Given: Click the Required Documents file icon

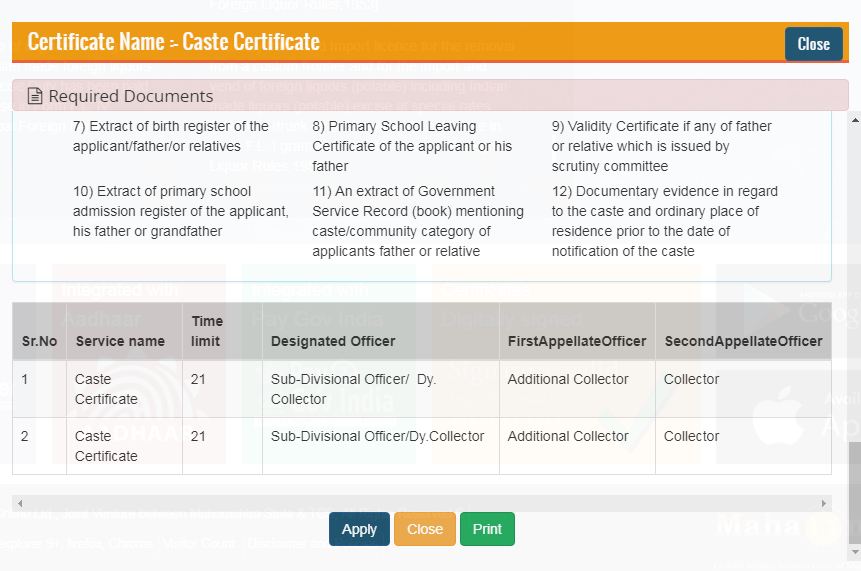Looking at the screenshot, I should coord(35,97).
